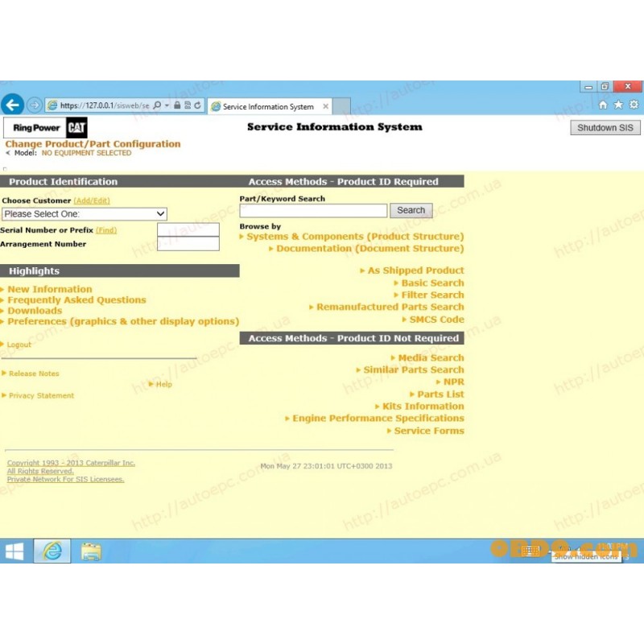Click the All Rights Reserved link

coord(40,471)
